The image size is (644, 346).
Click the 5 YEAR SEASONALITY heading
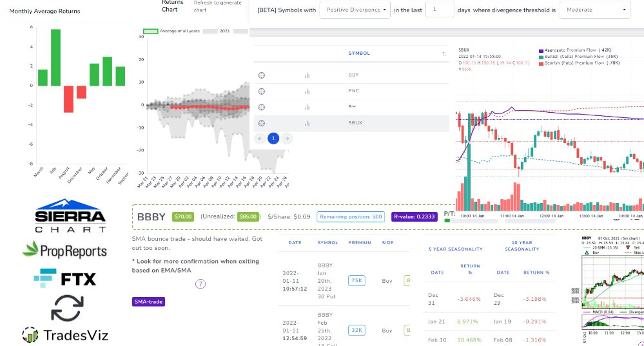point(456,249)
